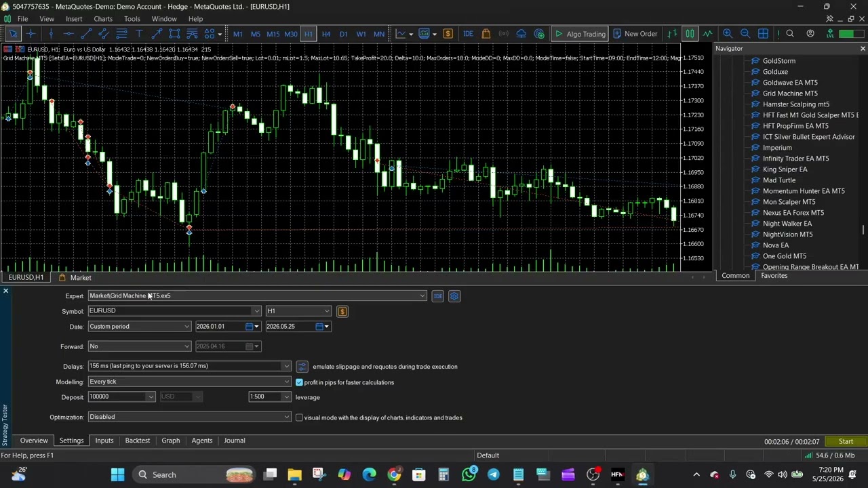
Task: Open the MetaEditor IDE from toolbar
Action: [468, 34]
